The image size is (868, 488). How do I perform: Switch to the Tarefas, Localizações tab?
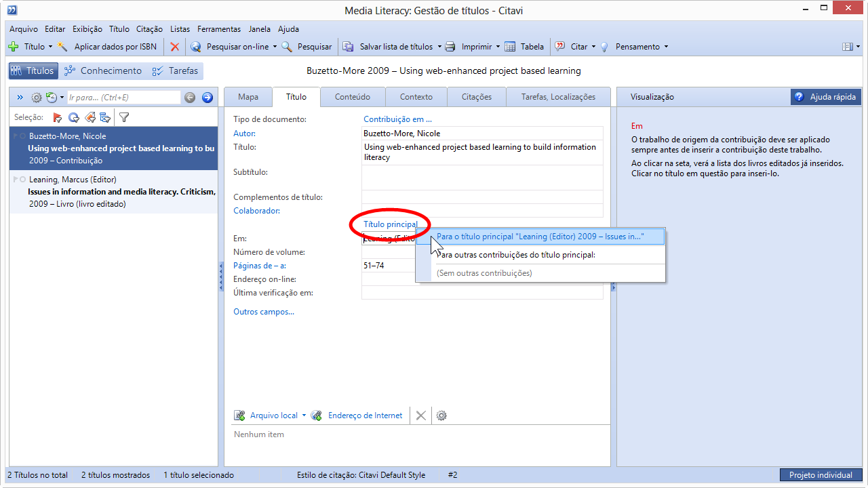point(558,97)
